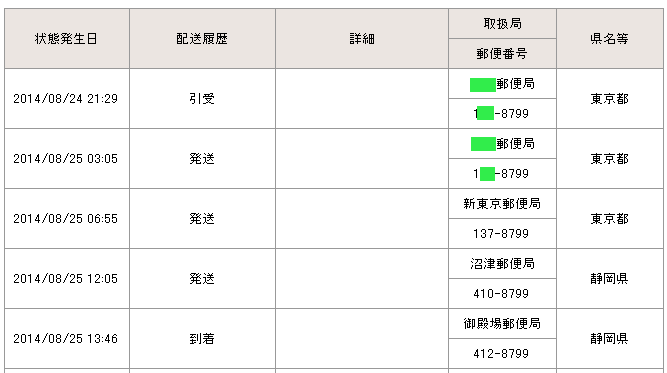Click 静岡県 in the 沼津郵便局 row
Image resolution: width=667 pixels, height=373 pixels.
click(610, 279)
